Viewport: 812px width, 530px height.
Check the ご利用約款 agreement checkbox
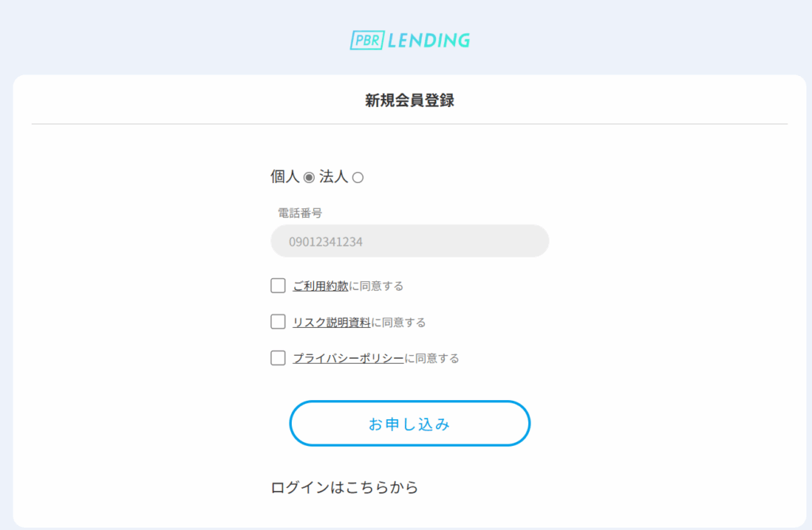click(278, 285)
